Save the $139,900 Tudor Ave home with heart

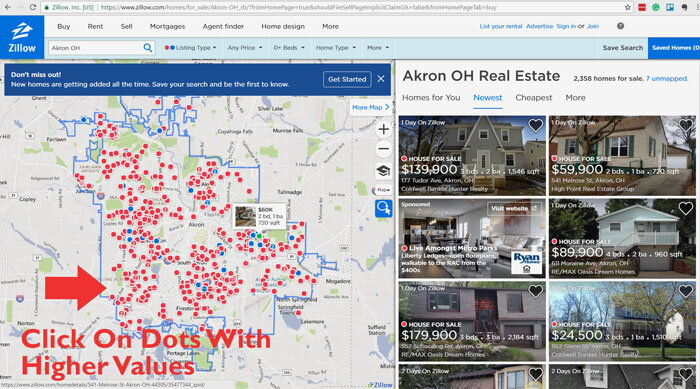tap(535, 125)
